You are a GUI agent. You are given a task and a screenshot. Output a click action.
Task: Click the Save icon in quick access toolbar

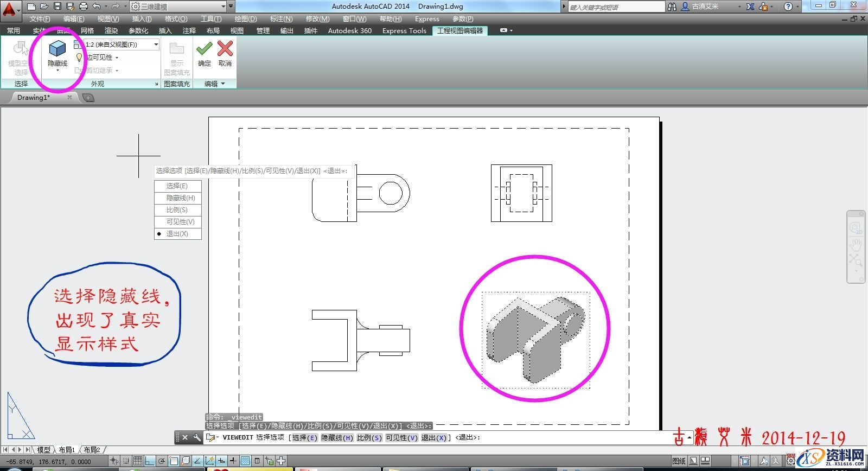(58, 7)
